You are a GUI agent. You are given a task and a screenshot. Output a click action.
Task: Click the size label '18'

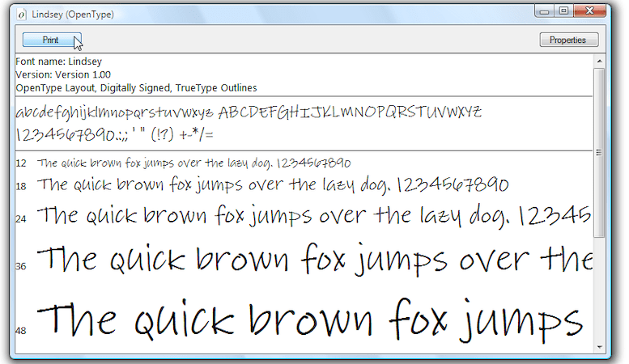[21, 186]
